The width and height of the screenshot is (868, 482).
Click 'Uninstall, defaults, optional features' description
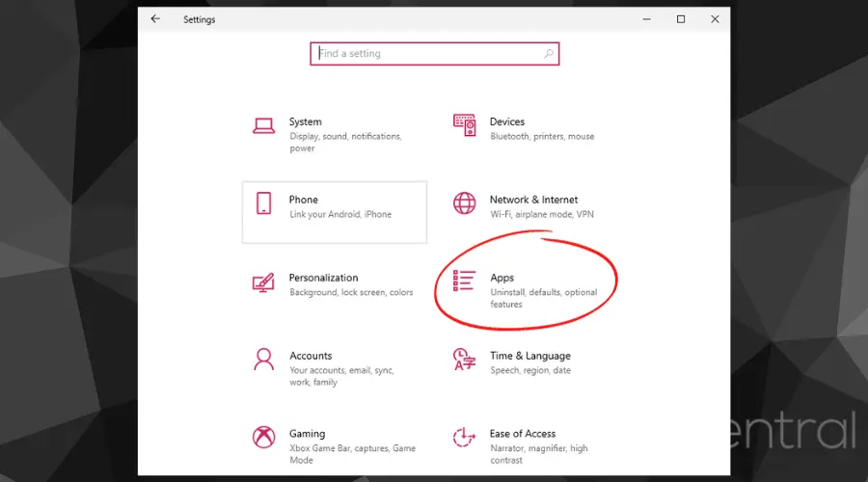[x=544, y=298]
